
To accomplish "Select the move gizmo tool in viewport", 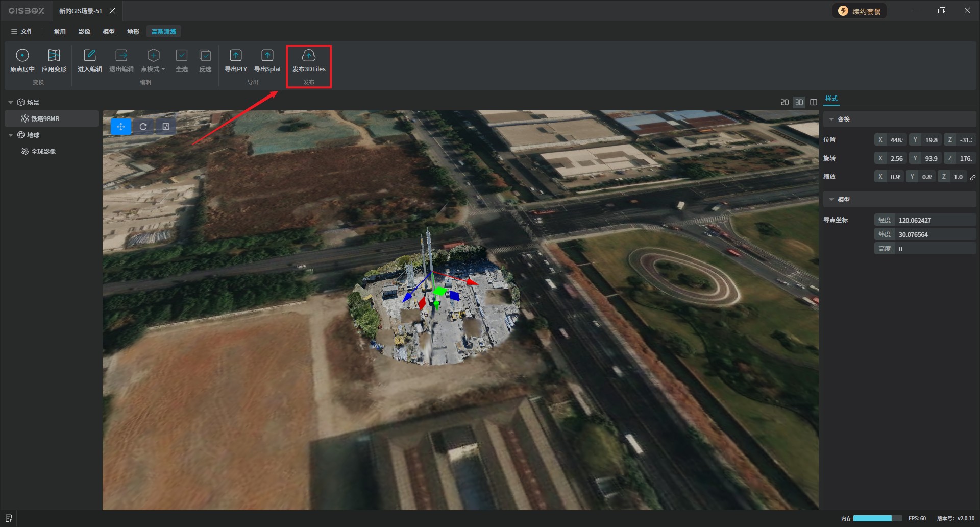I will 121,127.
